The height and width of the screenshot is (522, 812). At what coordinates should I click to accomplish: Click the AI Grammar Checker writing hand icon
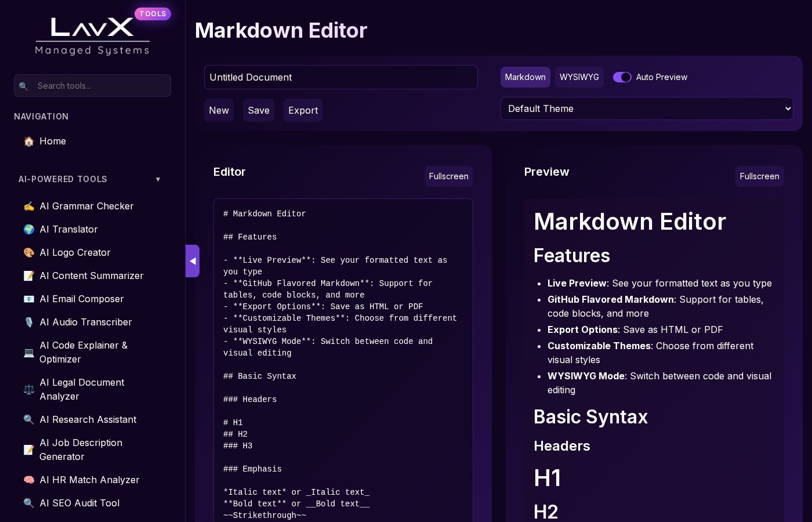pos(28,206)
